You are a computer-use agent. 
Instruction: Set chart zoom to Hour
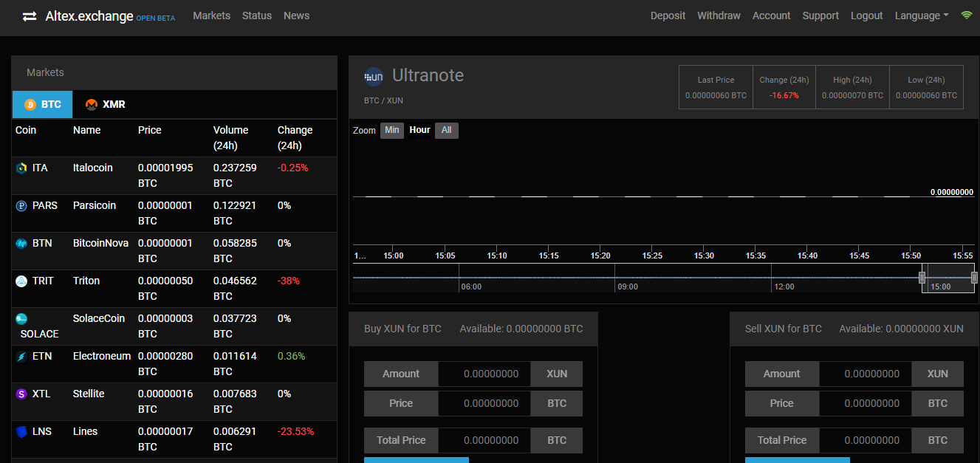click(419, 131)
